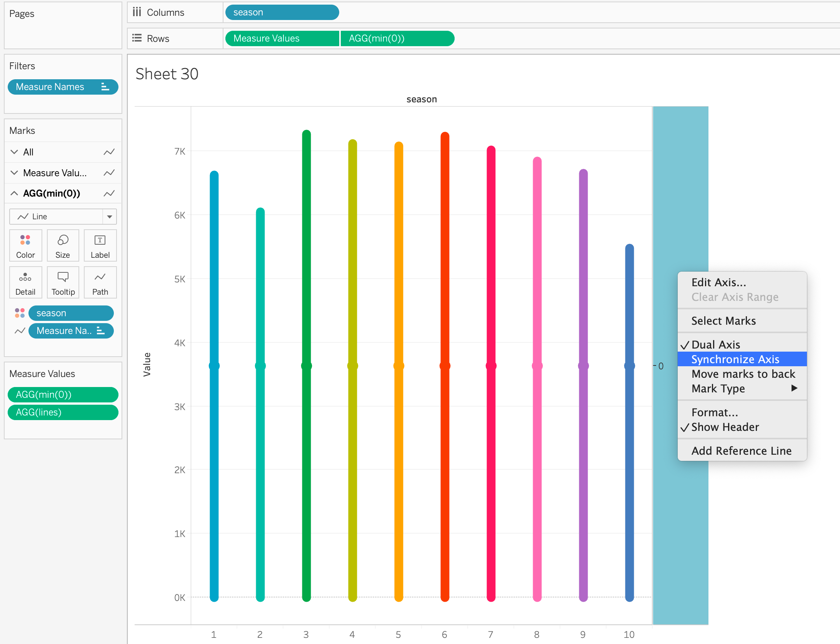
Task: Open the Size mark card
Action: click(63, 246)
